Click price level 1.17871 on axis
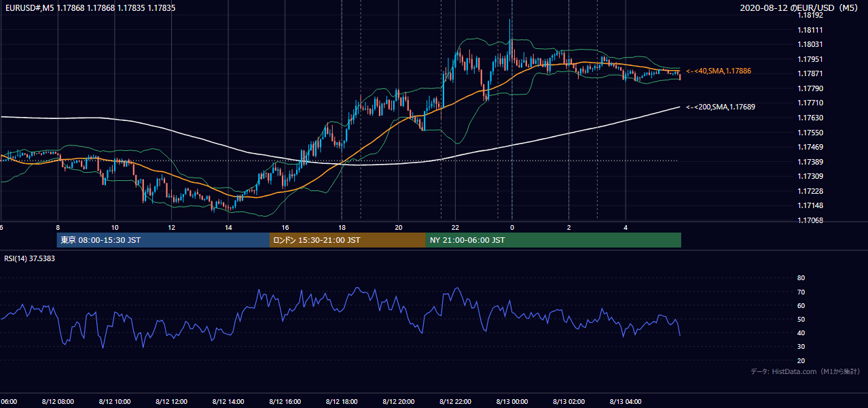 (810, 73)
